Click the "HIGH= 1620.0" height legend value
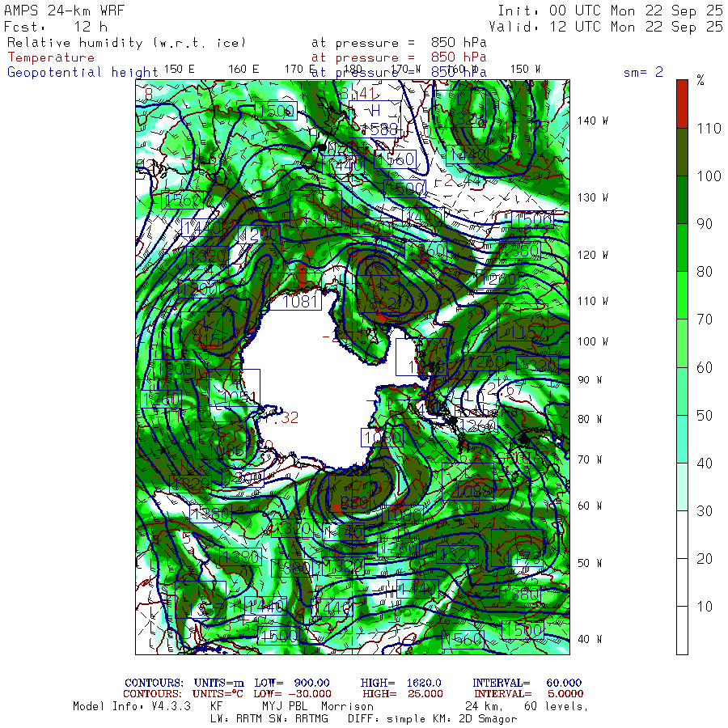728x728 pixels. (400, 683)
